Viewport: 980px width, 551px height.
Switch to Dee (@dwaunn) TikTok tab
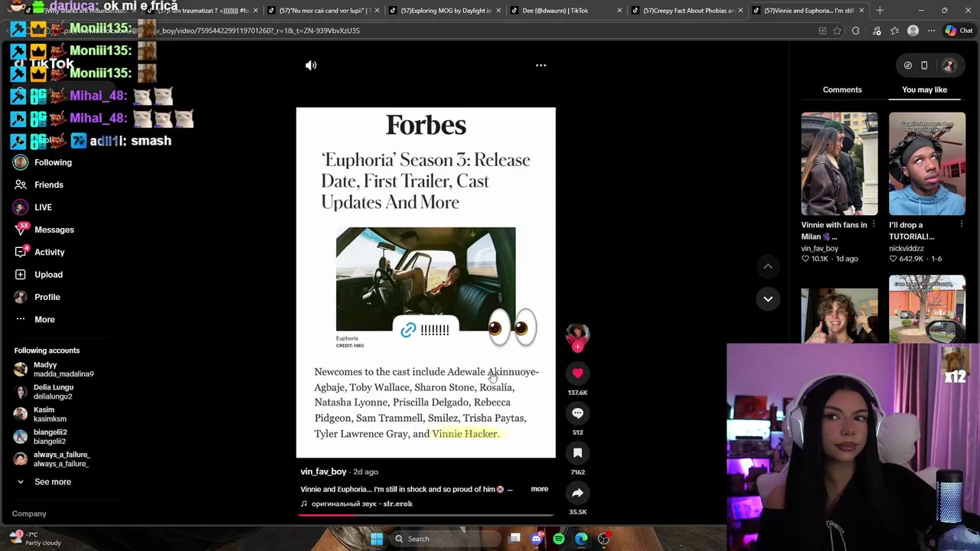561,11
